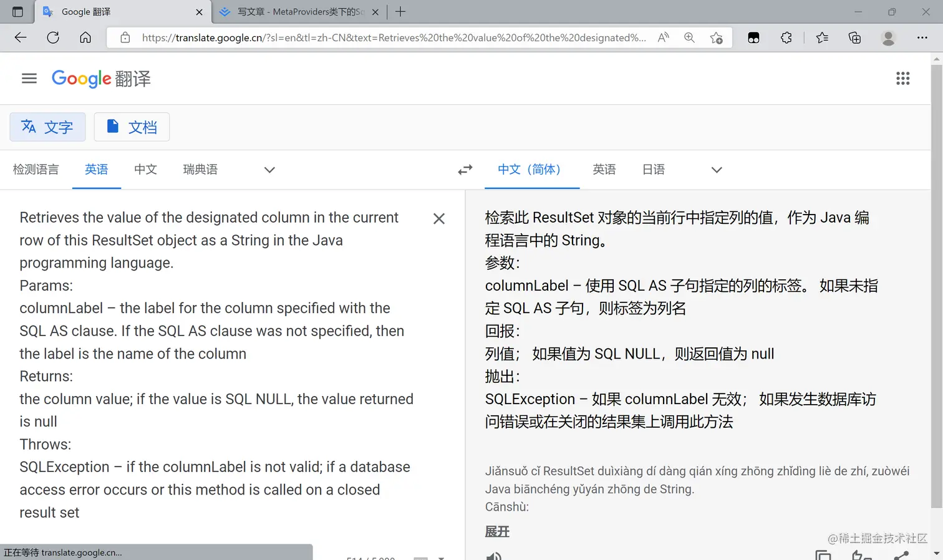The image size is (943, 560).
Task: Choose 英语 as source language
Action: click(97, 170)
